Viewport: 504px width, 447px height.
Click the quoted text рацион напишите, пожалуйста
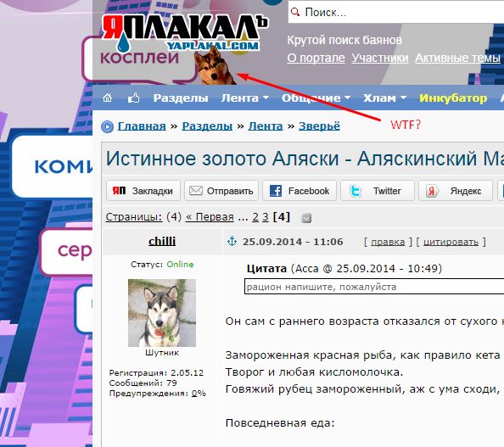(322, 287)
